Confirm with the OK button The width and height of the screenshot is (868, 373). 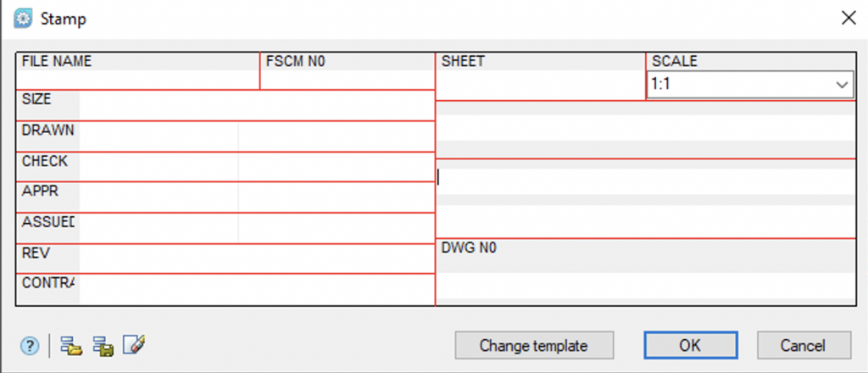(x=689, y=345)
